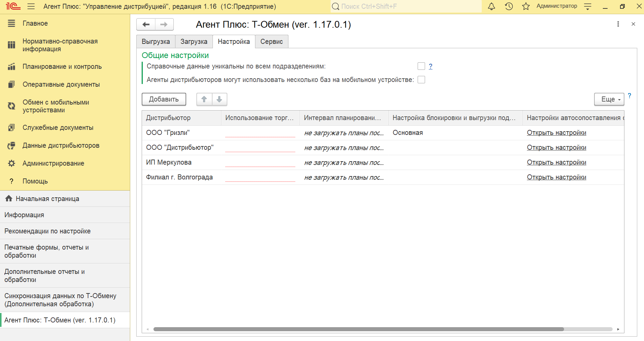This screenshot has width=644, height=341.
Task: Toggle Агенты дистрибьюторов несколько баз checkbox
Action: click(x=421, y=80)
